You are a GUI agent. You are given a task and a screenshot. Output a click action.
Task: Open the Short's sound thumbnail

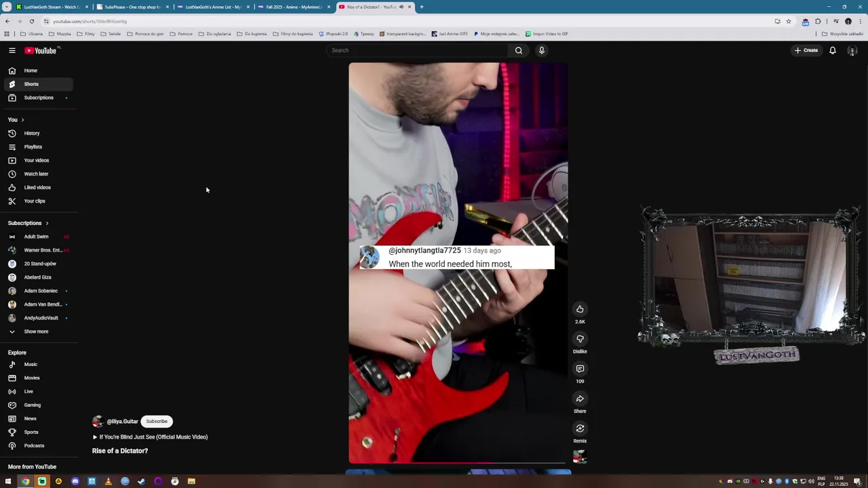(580, 457)
